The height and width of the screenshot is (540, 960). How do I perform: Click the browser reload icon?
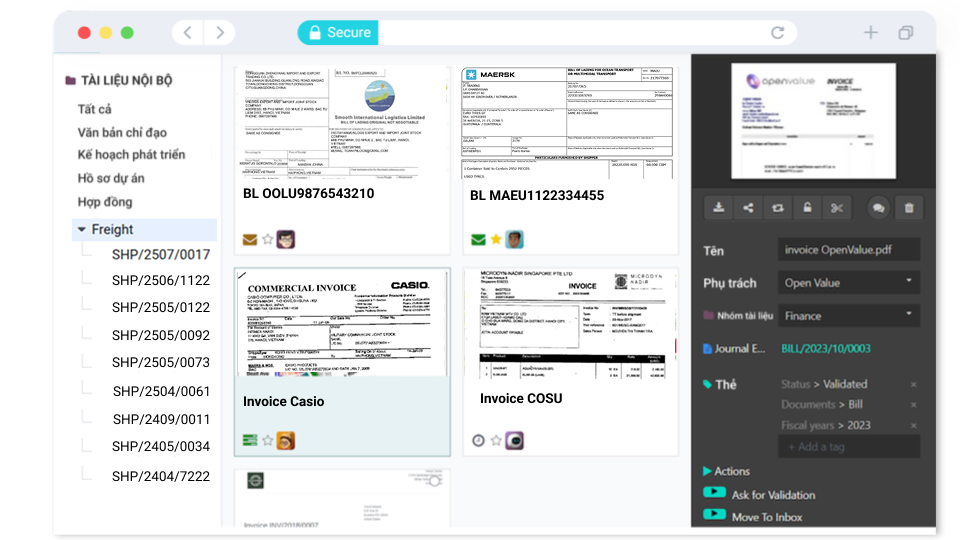click(x=777, y=33)
